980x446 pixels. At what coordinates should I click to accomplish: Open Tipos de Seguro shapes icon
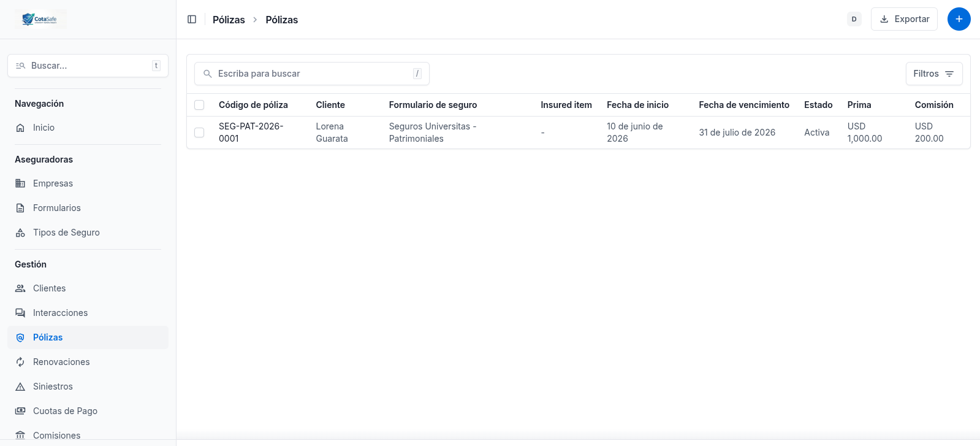coord(20,233)
